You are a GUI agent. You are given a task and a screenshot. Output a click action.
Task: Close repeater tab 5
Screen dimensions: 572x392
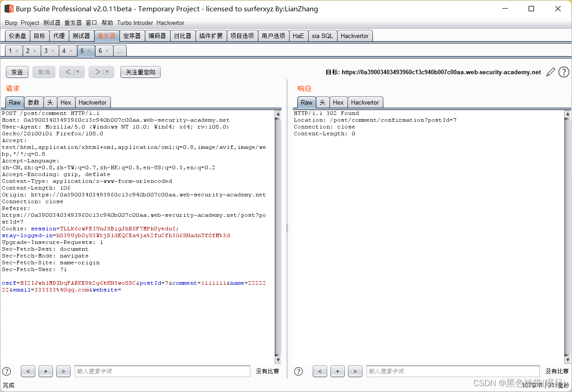(89, 51)
